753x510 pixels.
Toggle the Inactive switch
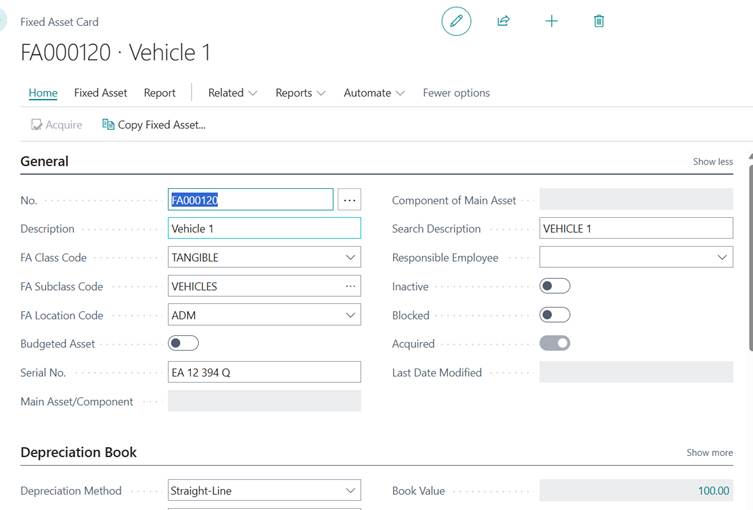pos(555,286)
